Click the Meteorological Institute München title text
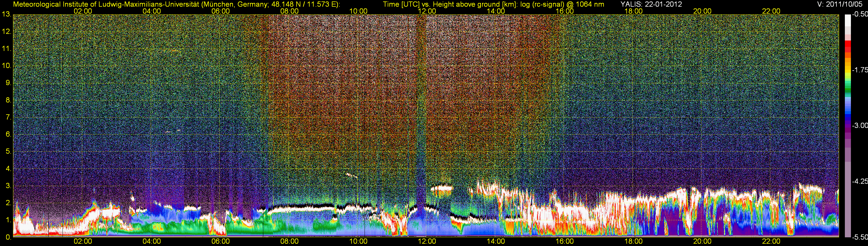The height and width of the screenshot is (246, 868). [176, 4]
